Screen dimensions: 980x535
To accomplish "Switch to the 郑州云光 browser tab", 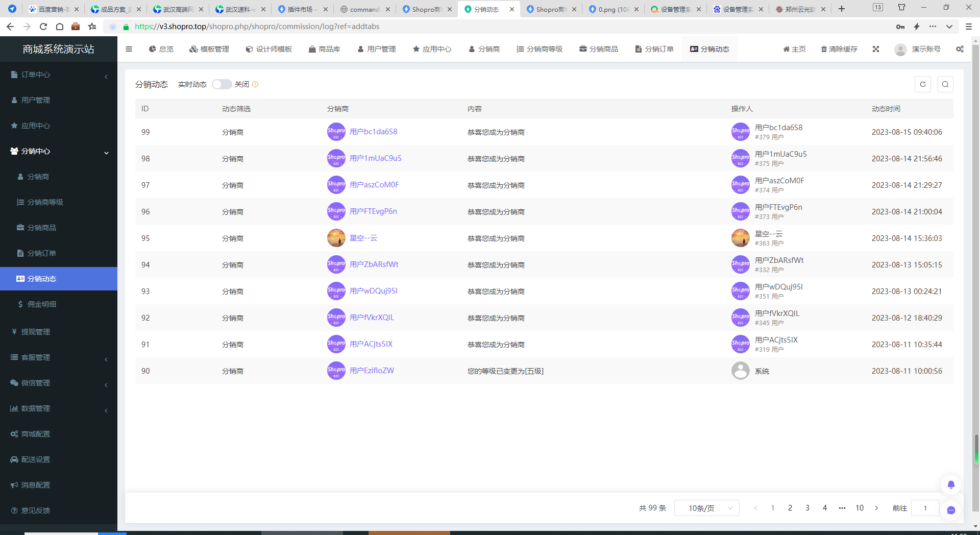I will tap(800, 9).
